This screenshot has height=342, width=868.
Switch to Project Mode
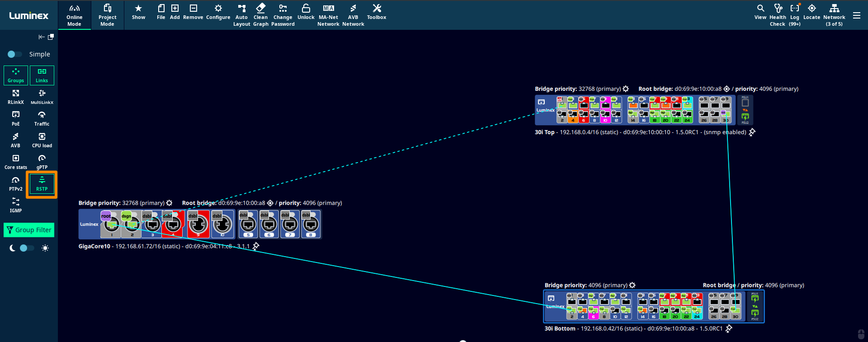(x=107, y=14)
